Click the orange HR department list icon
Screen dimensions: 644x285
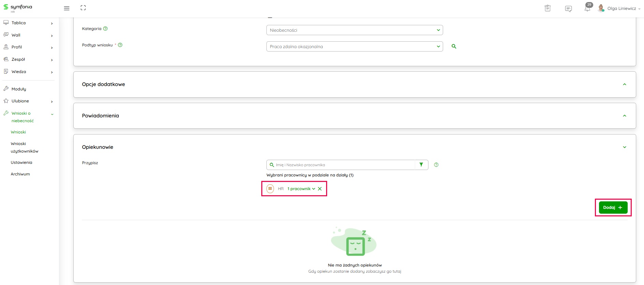270,189
